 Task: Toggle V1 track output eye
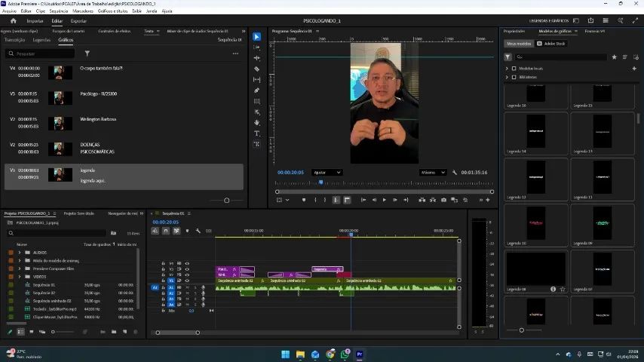[187, 281]
